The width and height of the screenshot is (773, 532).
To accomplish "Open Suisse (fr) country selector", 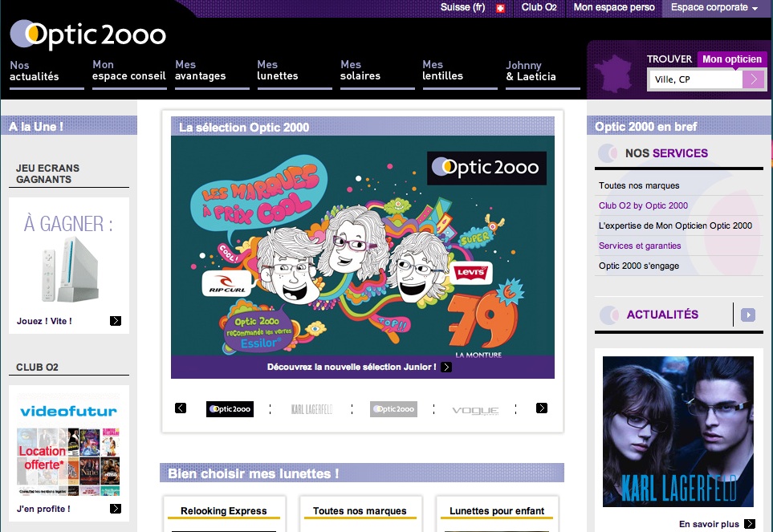I will coord(462,7).
